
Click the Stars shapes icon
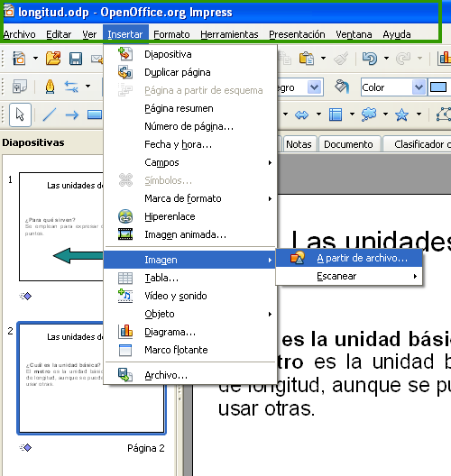[401, 114]
